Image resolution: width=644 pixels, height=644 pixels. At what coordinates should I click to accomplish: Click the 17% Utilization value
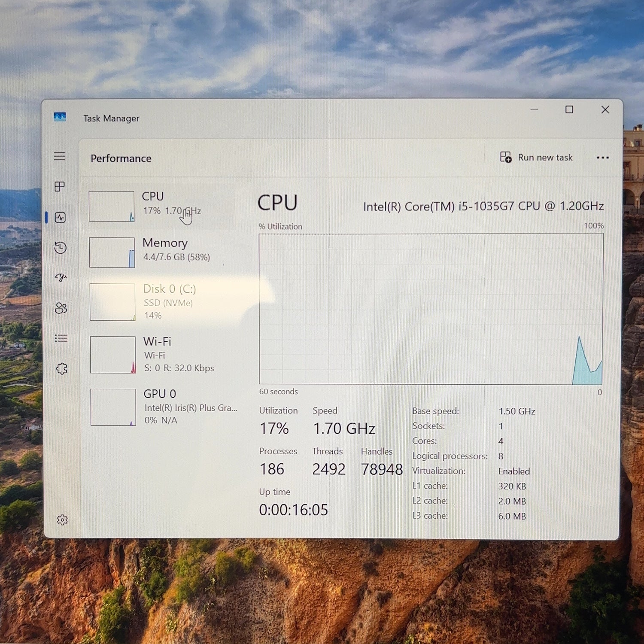point(274,428)
